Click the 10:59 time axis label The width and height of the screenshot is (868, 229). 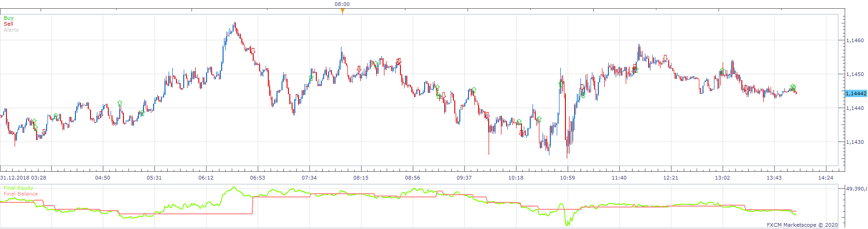pyautogui.click(x=567, y=178)
